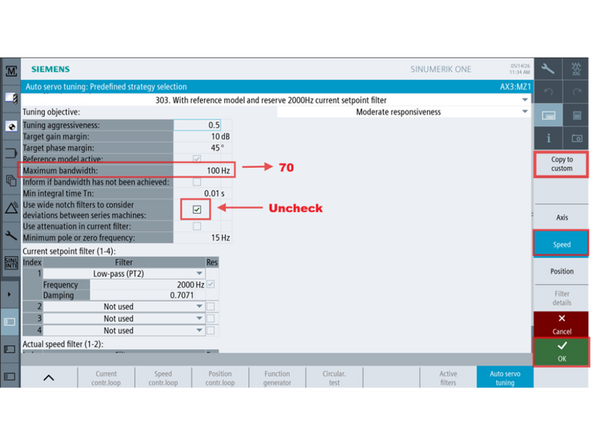Open the info help icon
The height and width of the screenshot is (444, 592).
[548, 138]
